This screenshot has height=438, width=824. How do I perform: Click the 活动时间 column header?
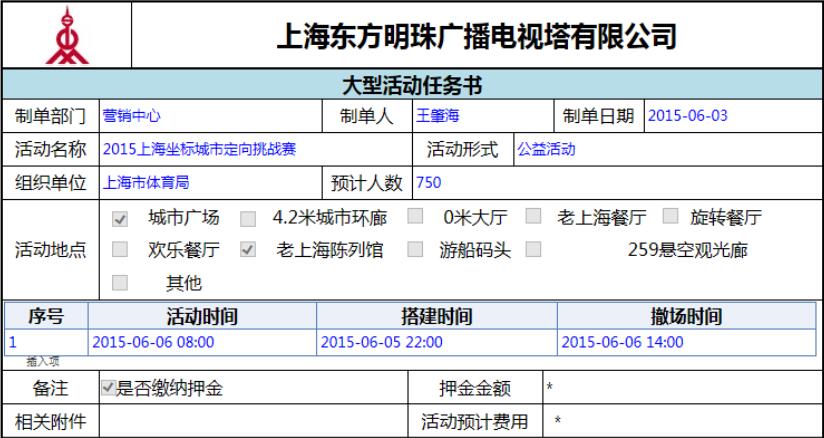tap(202, 316)
